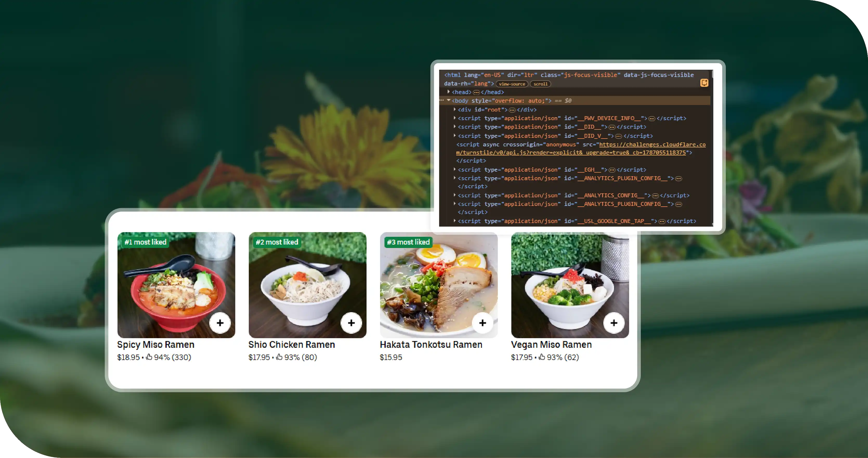This screenshot has height=458, width=868.
Task: Click the ellipsis badge of the __DID_V__ script
Action: (619, 136)
